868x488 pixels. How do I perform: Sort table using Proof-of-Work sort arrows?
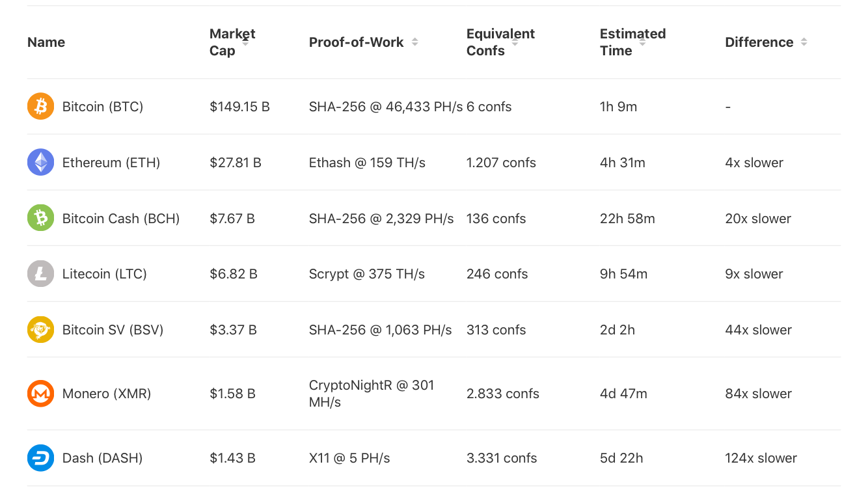tap(414, 42)
